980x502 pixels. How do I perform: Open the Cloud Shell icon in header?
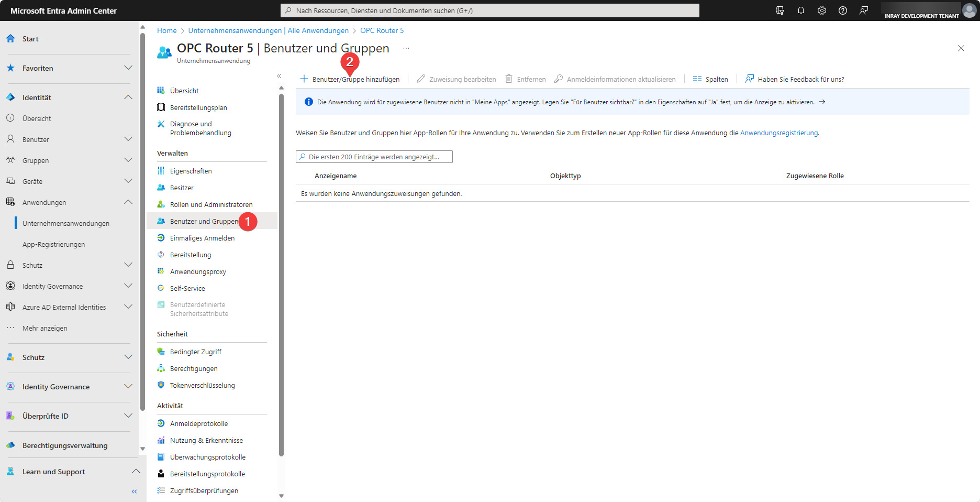coord(779,10)
